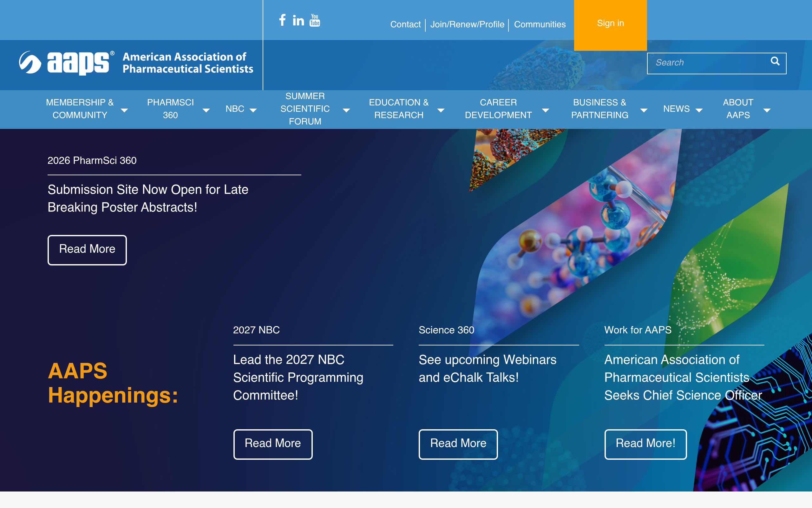812x508 pixels.
Task: Click the 2026 PharmSci 360 label
Action: (x=92, y=161)
